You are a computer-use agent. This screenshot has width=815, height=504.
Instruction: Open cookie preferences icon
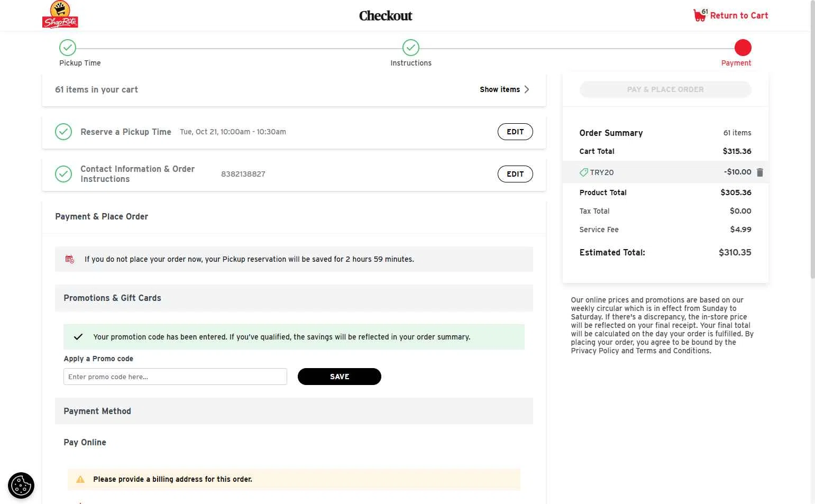click(21, 485)
